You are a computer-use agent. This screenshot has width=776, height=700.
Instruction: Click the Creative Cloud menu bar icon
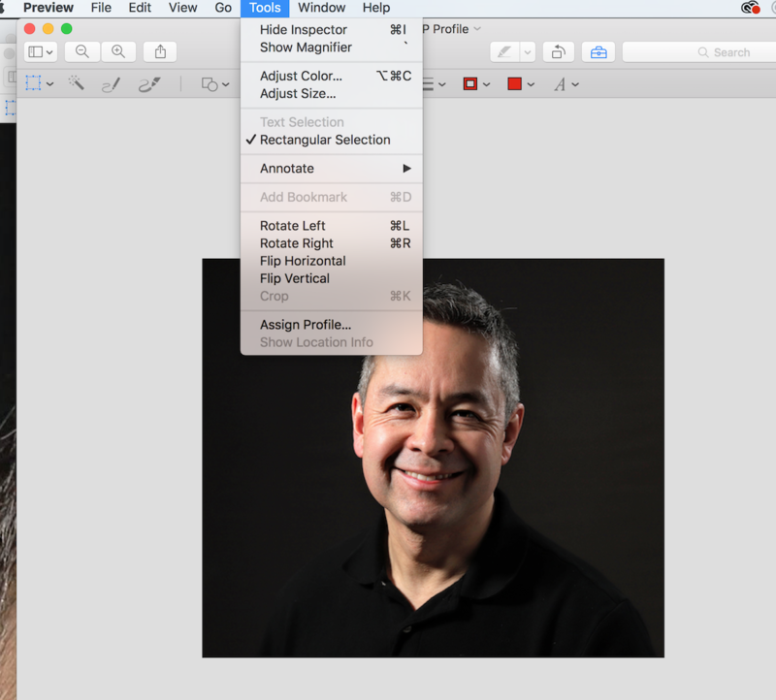pyautogui.click(x=750, y=8)
